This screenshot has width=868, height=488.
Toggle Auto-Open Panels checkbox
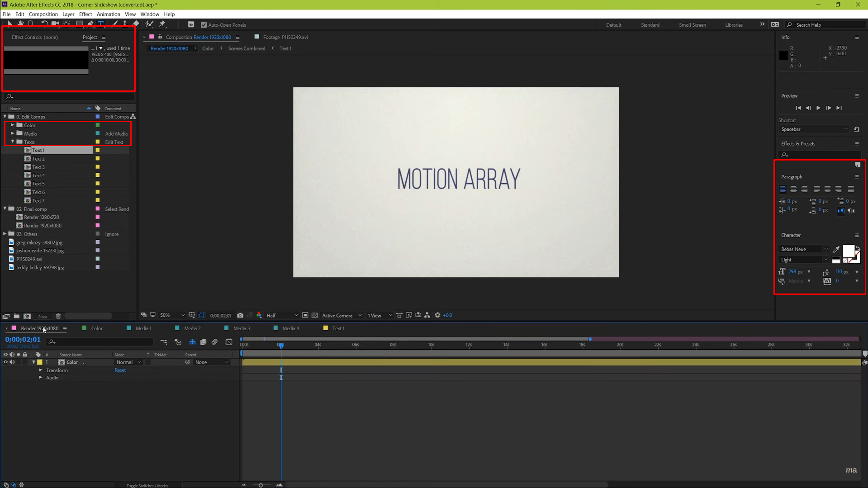[x=204, y=24]
